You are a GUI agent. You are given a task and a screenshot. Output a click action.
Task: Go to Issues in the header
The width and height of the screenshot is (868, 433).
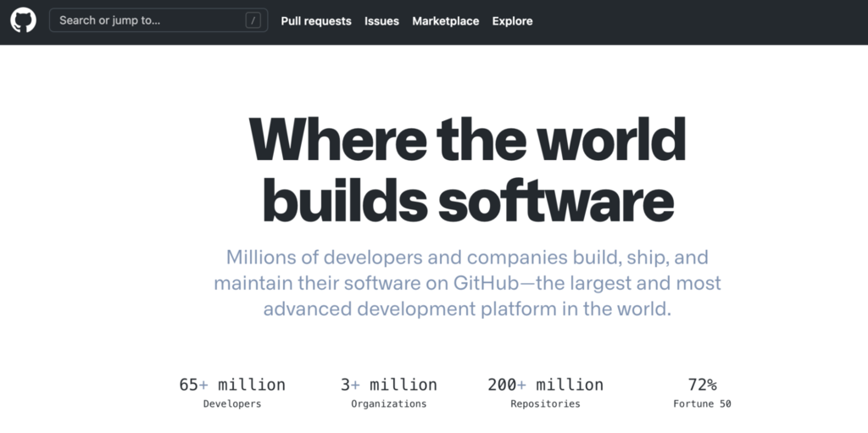[381, 21]
